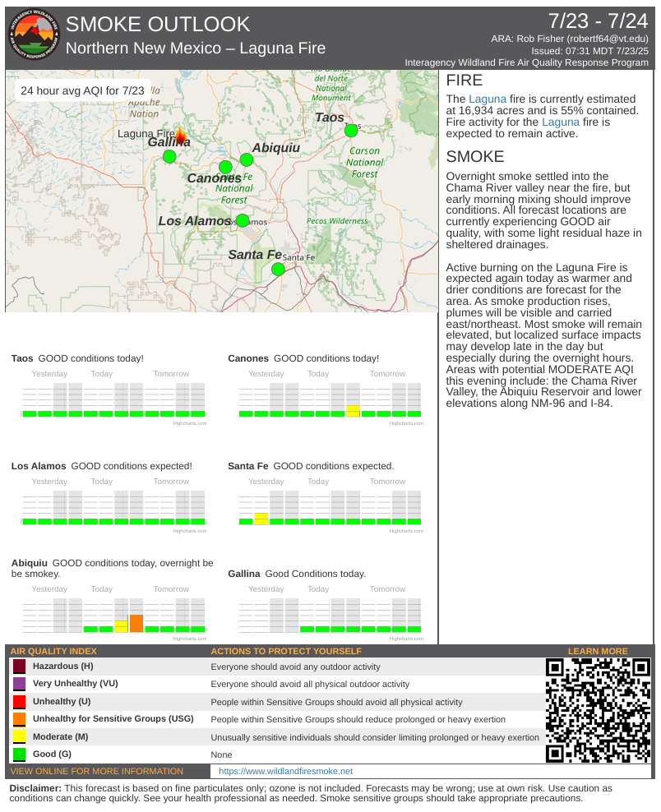Click the Unhealthy (U) red swatch

pos(20,702)
